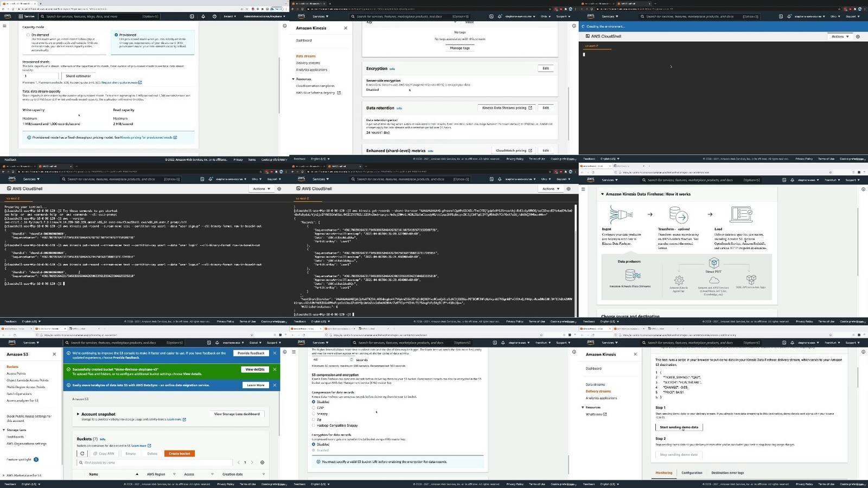The width and height of the screenshot is (868, 488).
Task: Open settings gear in the CloudShell creating-environment window
Action: pyautogui.click(x=858, y=36)
